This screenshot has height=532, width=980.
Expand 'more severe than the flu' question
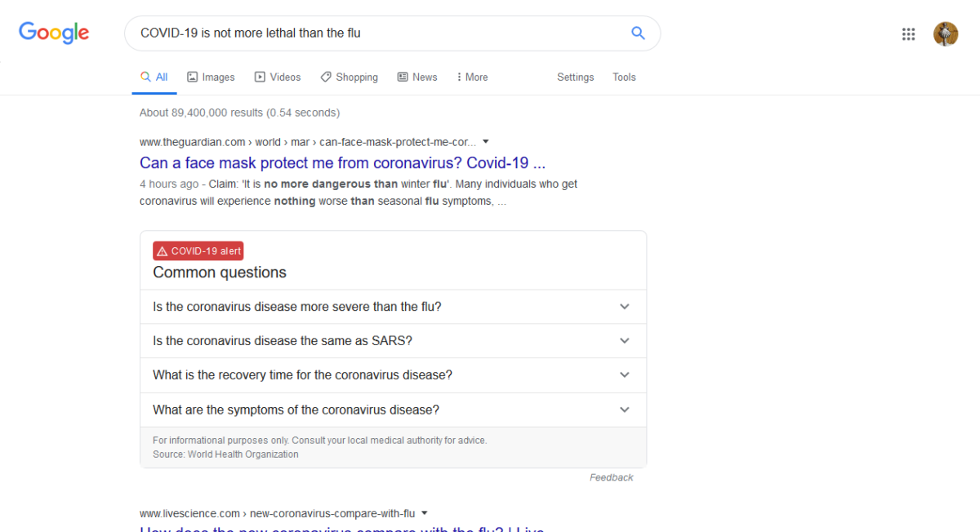pyautogui.click(x=393, y=307)
